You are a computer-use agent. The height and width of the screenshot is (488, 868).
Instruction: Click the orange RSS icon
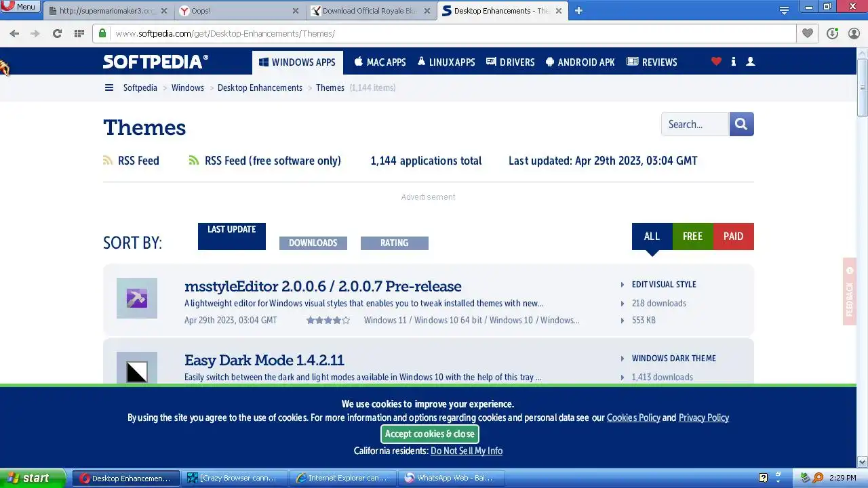click(x=108, y=161)
